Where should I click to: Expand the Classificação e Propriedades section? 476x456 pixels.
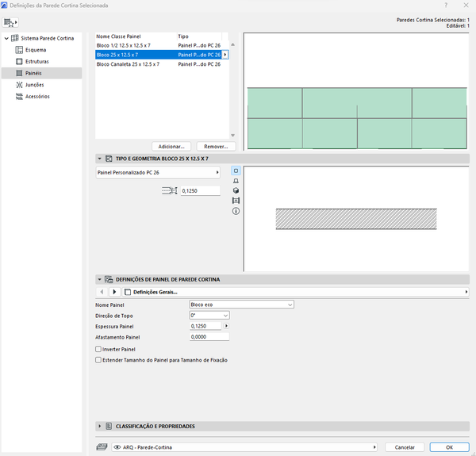pyautogui.click(x=99, y=427)
